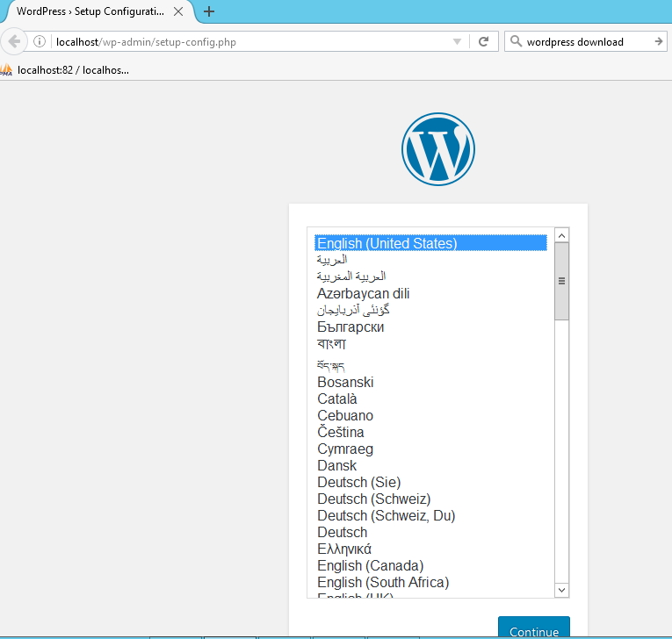Screen dimensions: 672x639
Task: Choose Deutsch (Schweiz) language
Action: [x=430, y=499]
